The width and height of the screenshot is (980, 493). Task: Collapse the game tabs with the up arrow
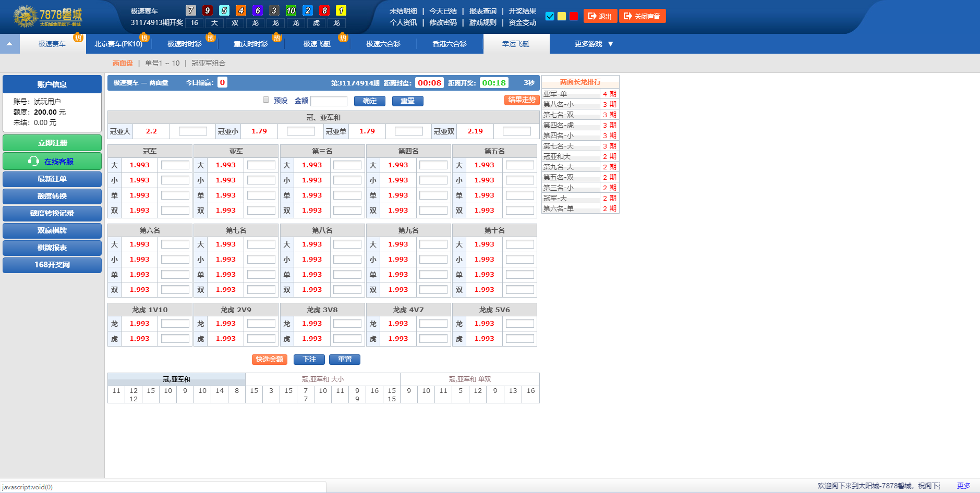click(9, 44)
